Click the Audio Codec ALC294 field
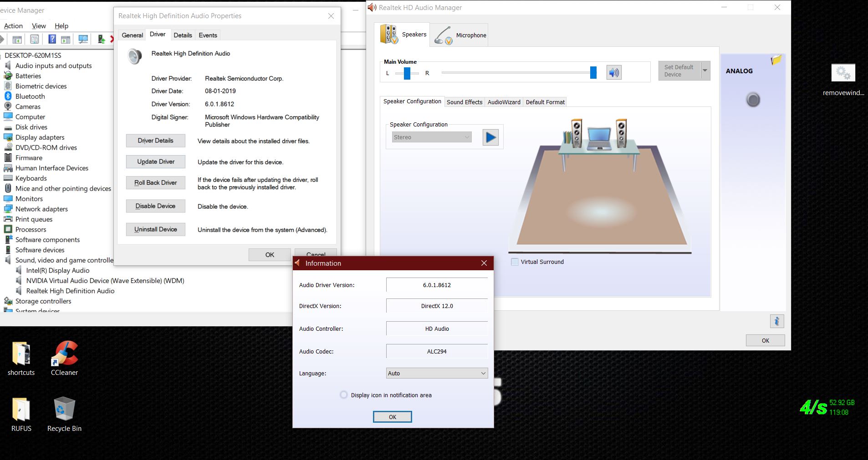 (437, 351)
